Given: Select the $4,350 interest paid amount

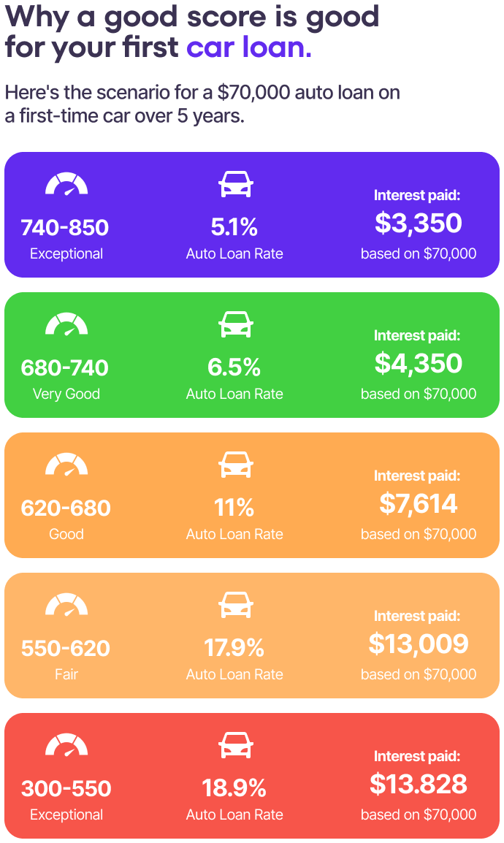Looking at the screenshot, I should (x=419, y=363).
